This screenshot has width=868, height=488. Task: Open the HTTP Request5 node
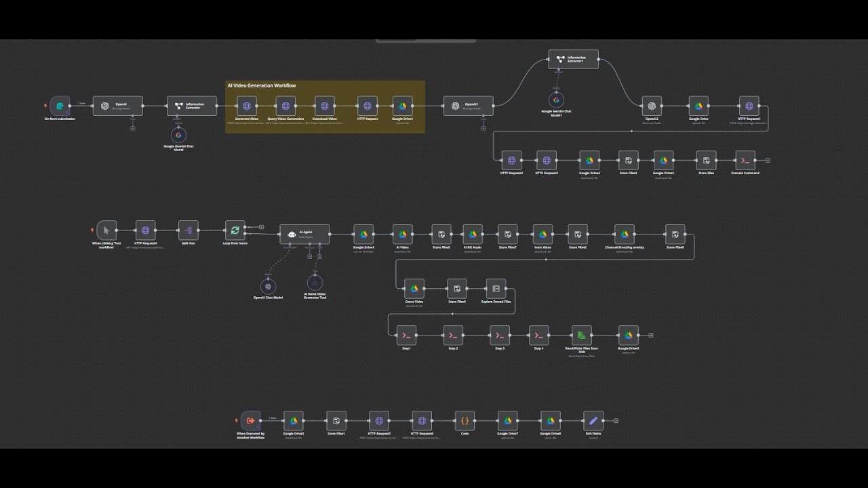point(379,421)
